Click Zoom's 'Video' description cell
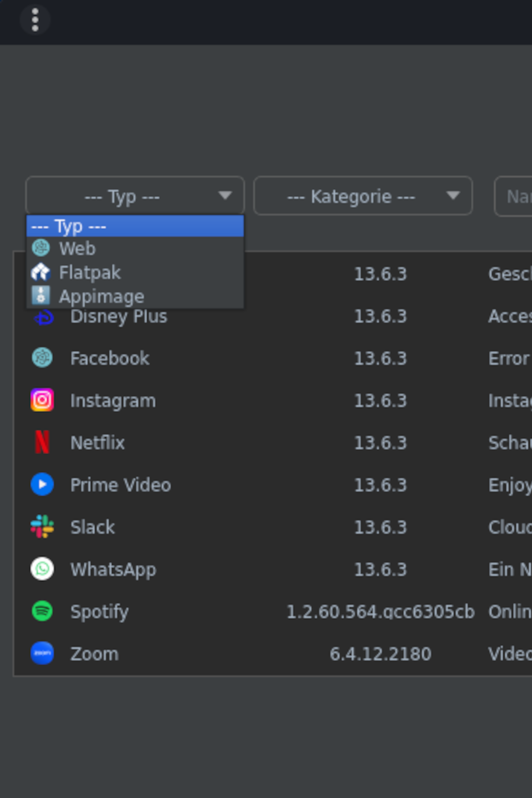The height and width of the screenshot is (798, 532). click(x=510, y=654)
